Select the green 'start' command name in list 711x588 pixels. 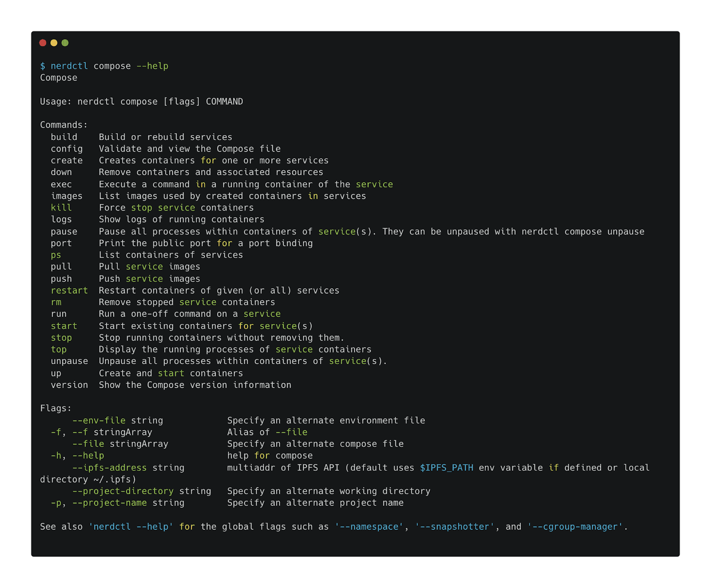point(64,326)
